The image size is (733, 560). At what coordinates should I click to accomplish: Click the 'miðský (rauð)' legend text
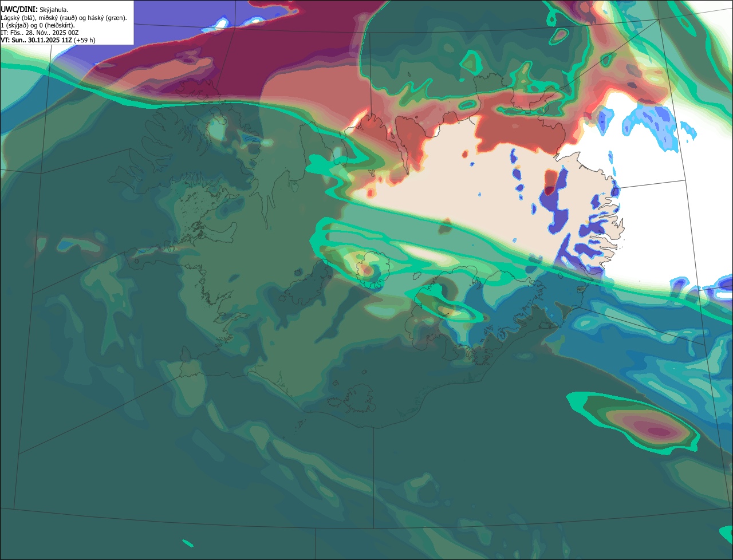click(58, 18)
